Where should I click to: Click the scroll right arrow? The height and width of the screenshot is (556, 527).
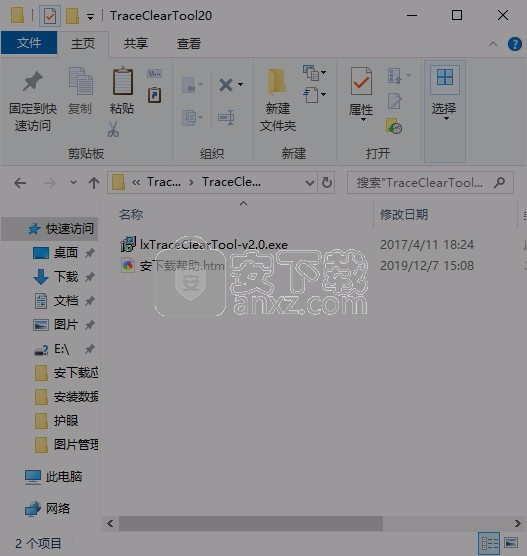(517, 523)
